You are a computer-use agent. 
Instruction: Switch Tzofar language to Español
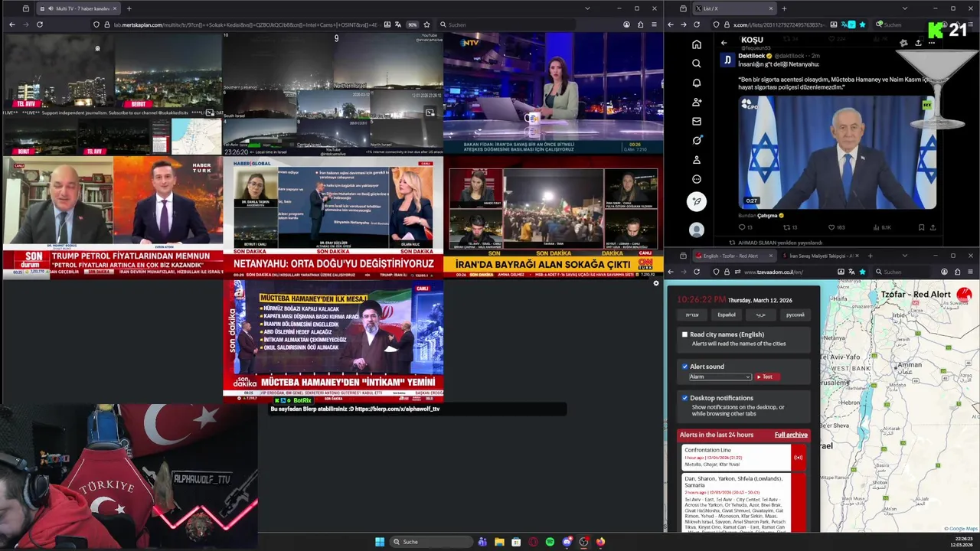pos(727,315)
